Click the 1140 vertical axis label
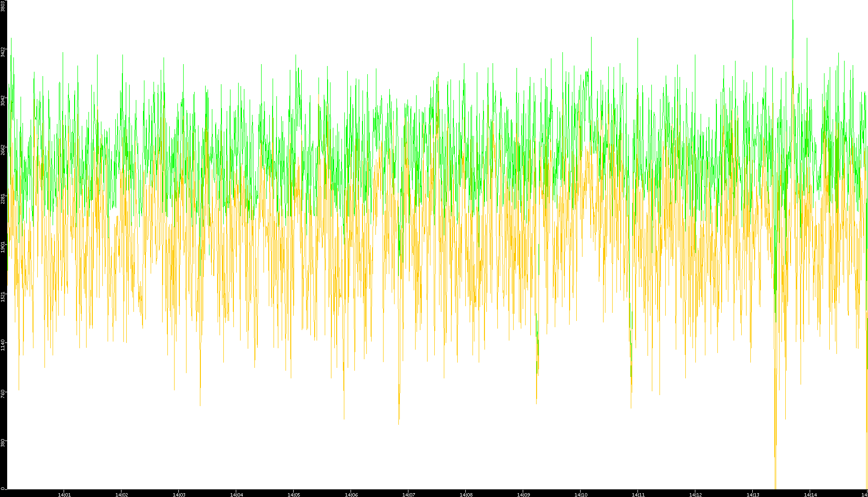Viewport: 868px width, 497px height. 3,344
